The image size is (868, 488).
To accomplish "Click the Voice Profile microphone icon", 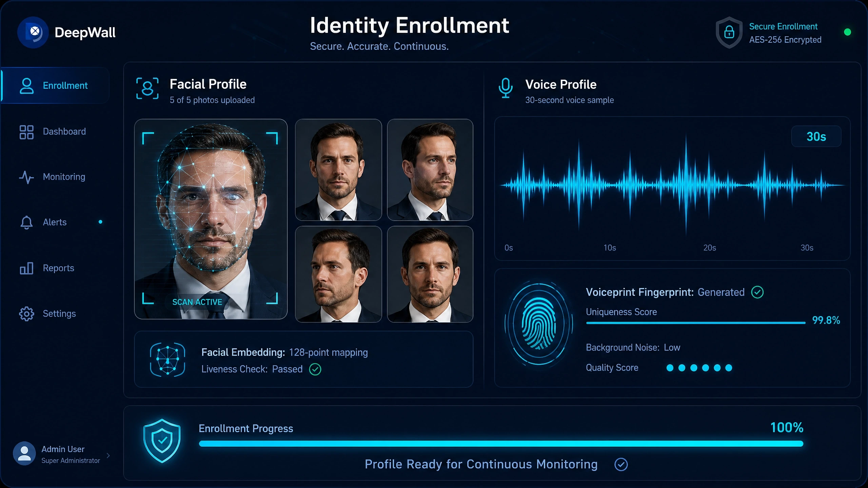I will 506,88.
